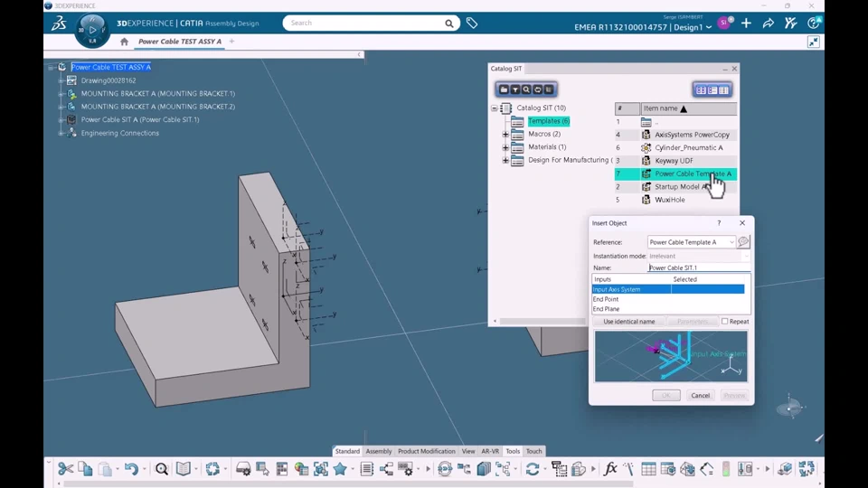Open the Undo history dropdown arrow

pos(145,469)
